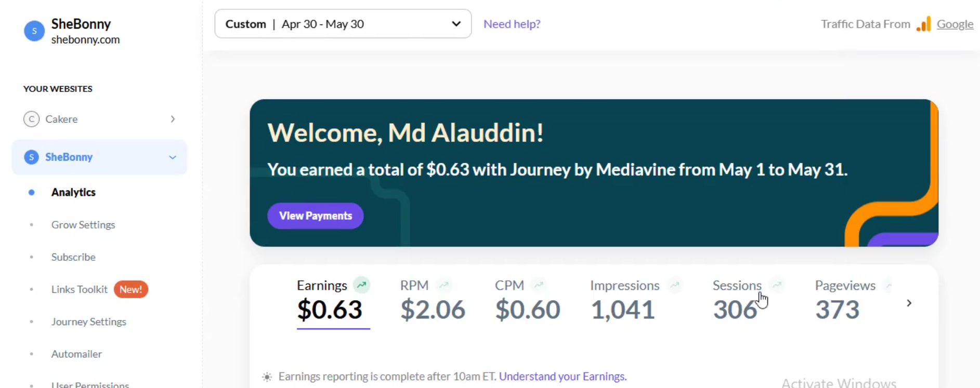
Task: Click the Sessions trend arrow icon
Action: tap(777, 285)
